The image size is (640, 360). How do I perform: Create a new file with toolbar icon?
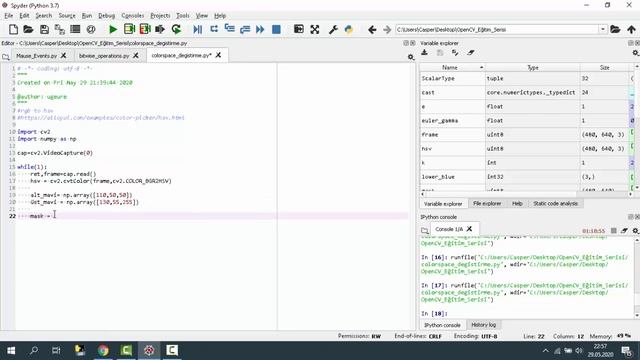13,29
